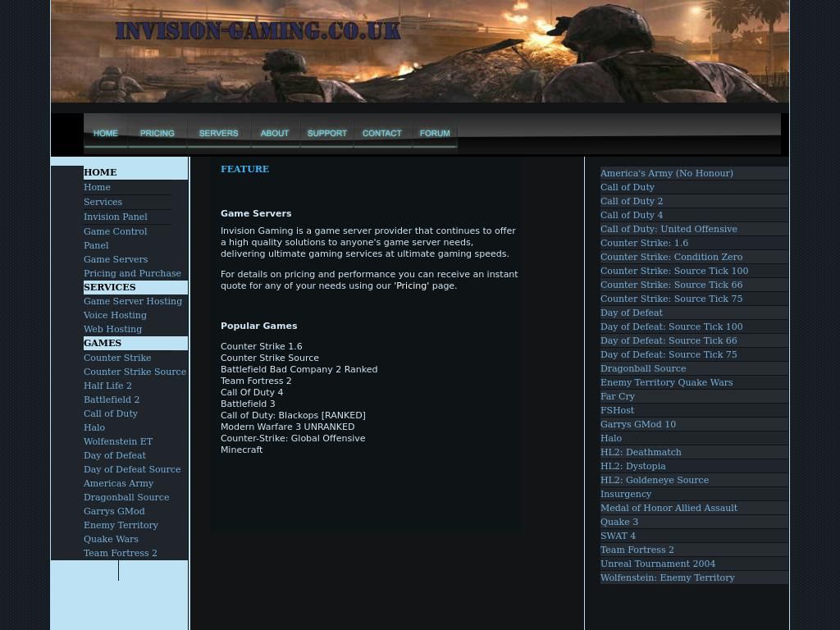840x630 pixels.
Task: Click the FEATURE heading
Action: coord(244,169)
